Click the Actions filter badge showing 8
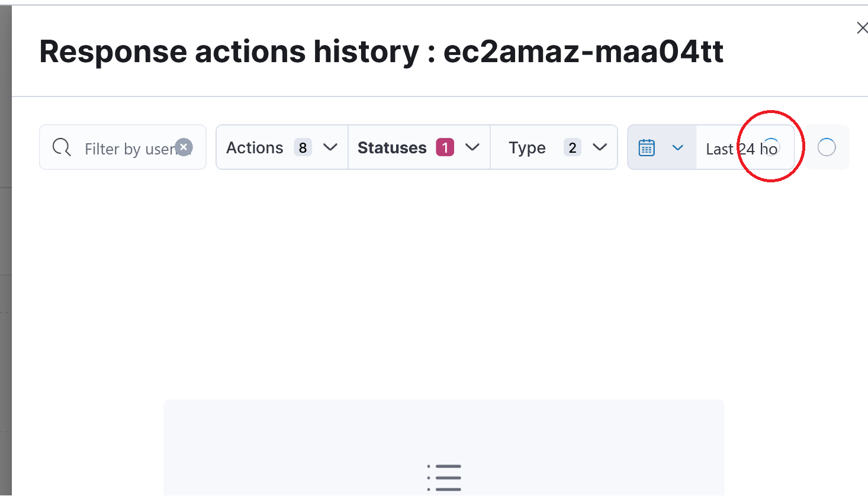Image resolution: width=868 pixels, height=496 pixels. (x=304, y=147)
